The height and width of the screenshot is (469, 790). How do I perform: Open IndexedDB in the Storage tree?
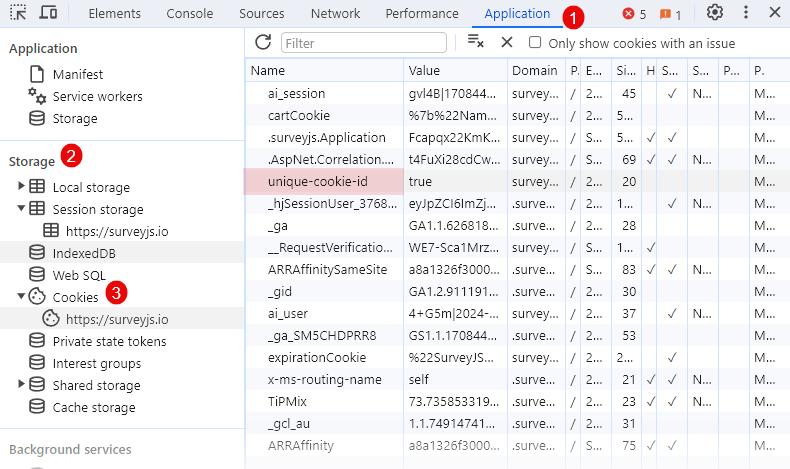[x=84, y=253]
